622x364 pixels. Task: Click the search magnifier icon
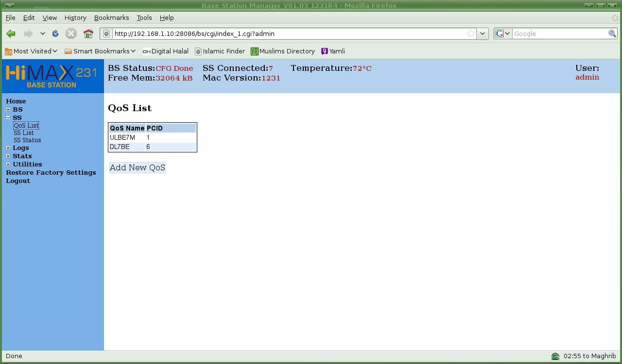tap(612, 33)
